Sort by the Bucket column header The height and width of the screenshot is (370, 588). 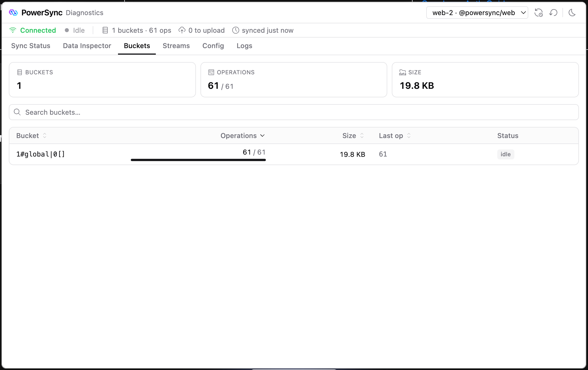point(31,136)
